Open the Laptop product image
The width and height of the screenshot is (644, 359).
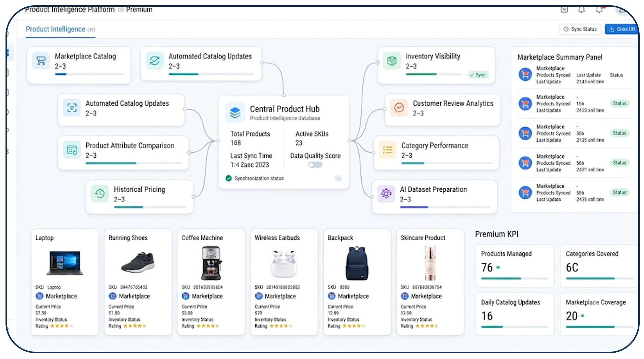click(65, 263)
